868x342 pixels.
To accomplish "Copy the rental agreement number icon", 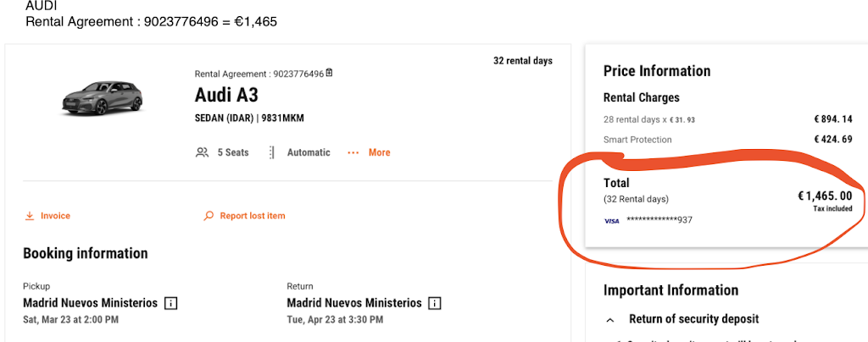I will [x=330, y=73].
